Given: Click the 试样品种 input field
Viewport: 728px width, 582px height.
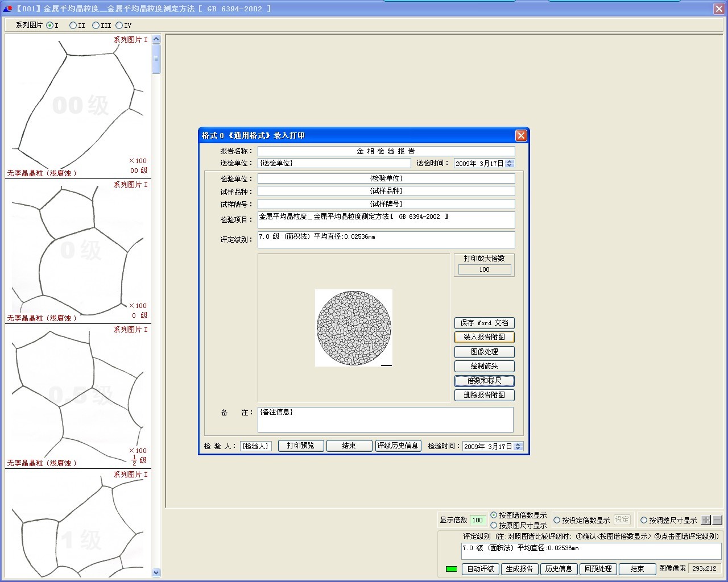Looking at the screenshot, I should (x=386, y=191).
